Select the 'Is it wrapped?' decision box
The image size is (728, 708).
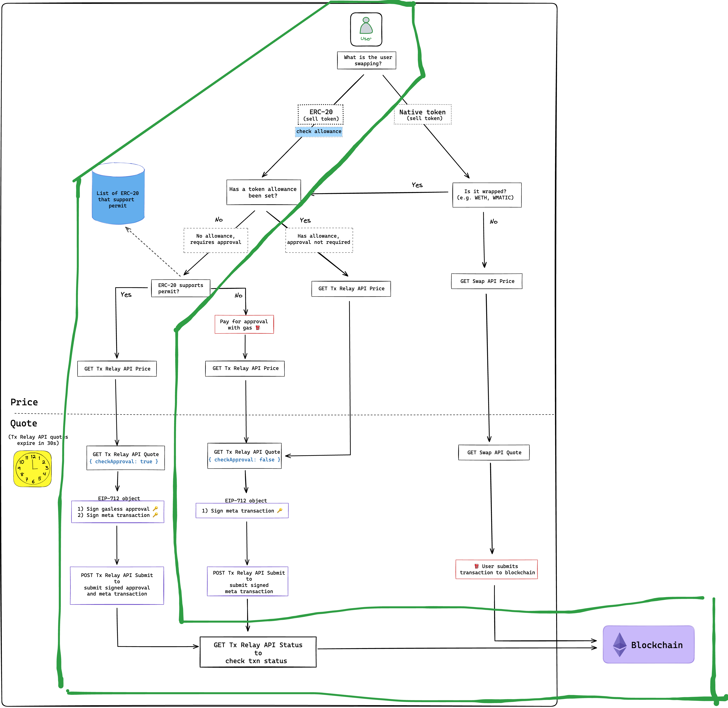pyautogui.click(x=487, y=195)
